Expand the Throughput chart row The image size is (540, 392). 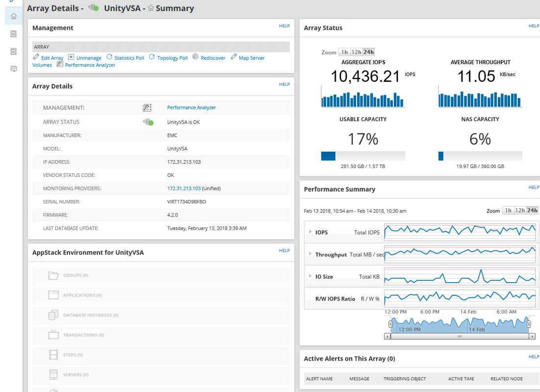coord(310,254)
